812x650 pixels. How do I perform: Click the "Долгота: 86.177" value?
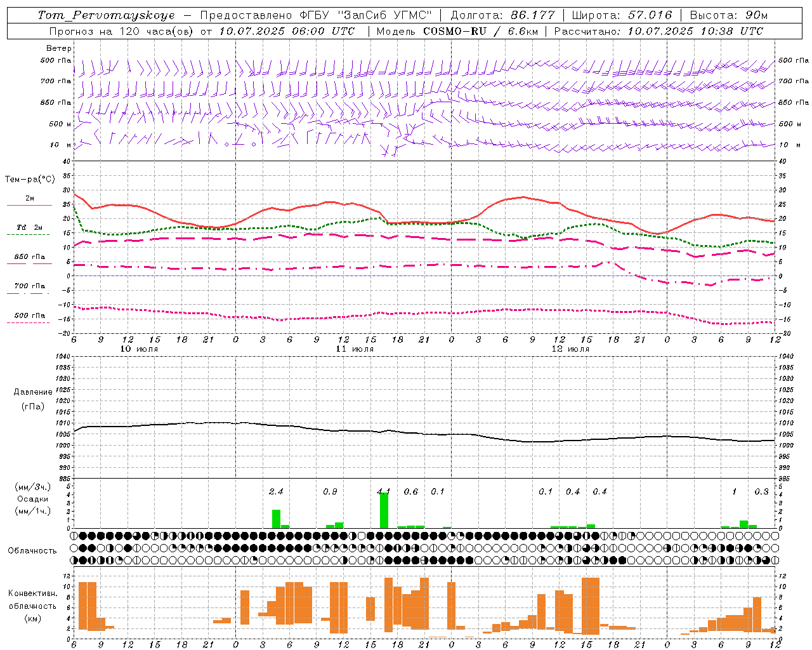[x=502, y=15]
